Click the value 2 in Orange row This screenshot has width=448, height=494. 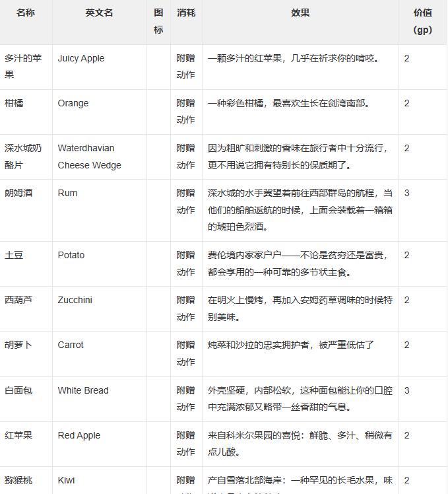(x=406, y=103)
